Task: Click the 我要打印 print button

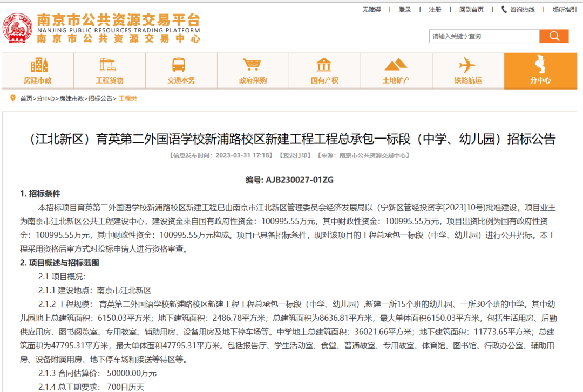Action: [x=295, y=156]
